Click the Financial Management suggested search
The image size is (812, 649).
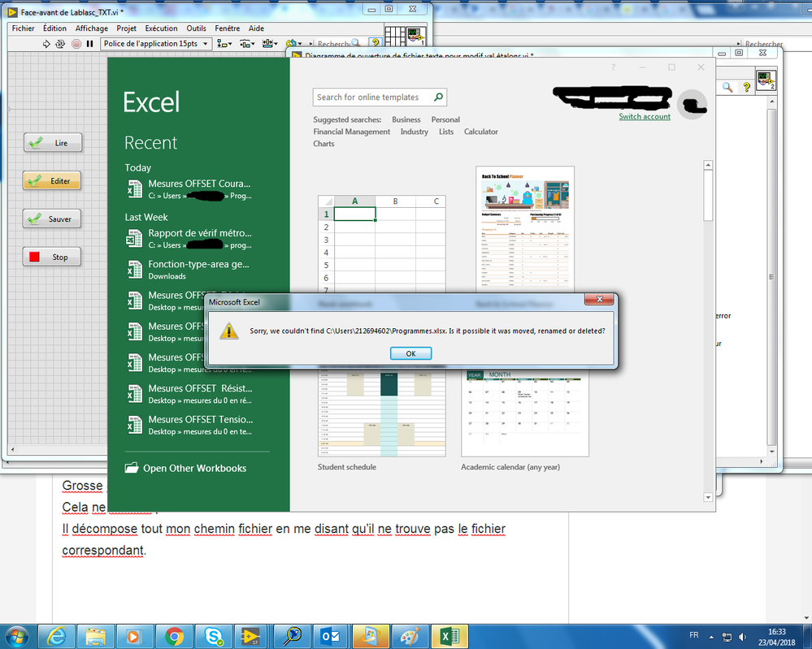(x=352, y=132)
